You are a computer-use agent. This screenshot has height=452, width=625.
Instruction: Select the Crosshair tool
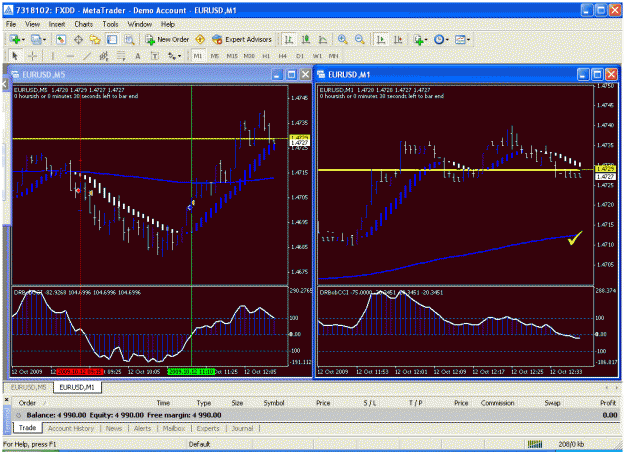32,56
